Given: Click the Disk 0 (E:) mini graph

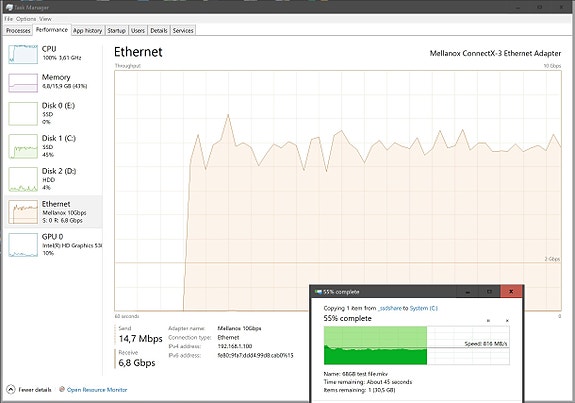Looking at the screenshot, I should [23, 114].
